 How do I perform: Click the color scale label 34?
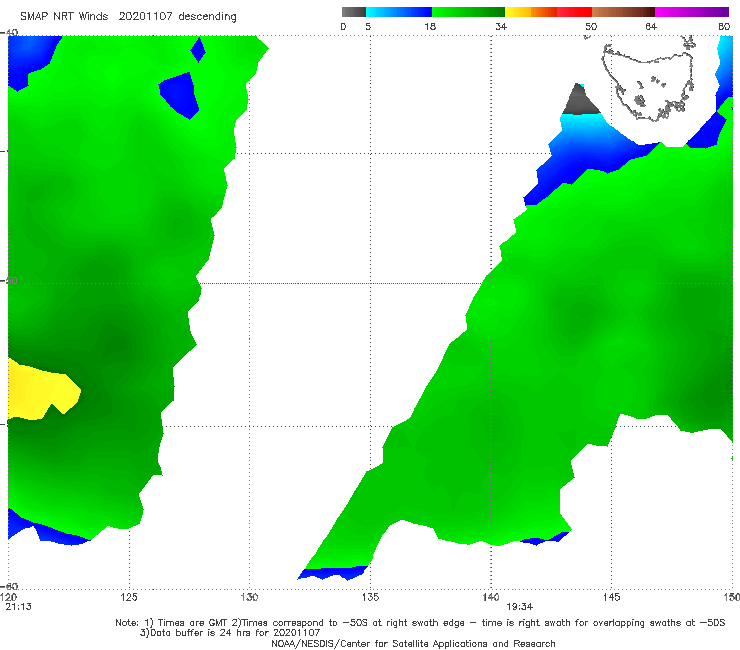[501, 27]
